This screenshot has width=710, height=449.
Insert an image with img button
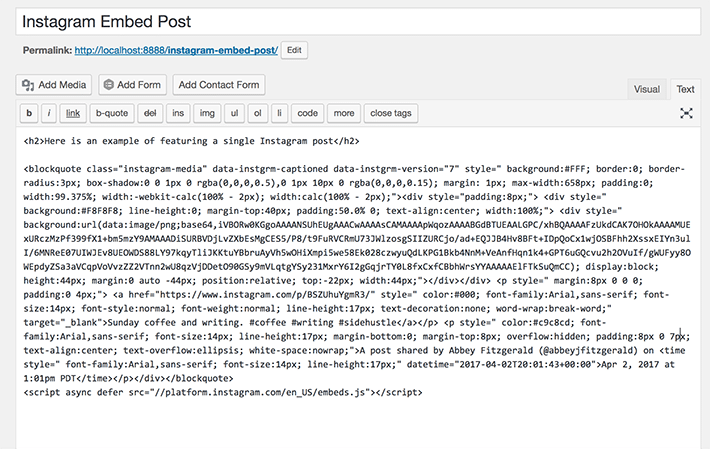coord(207,113)
